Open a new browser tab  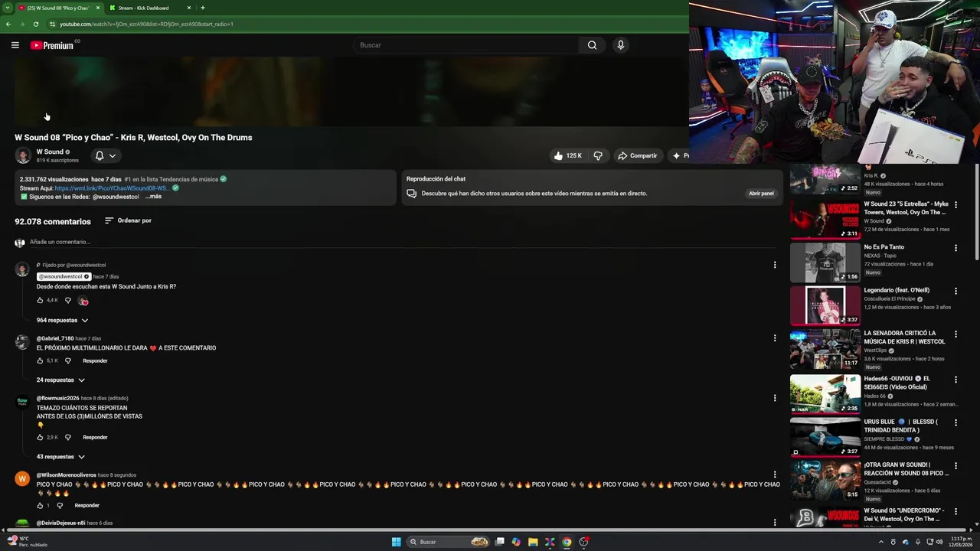tap(202, 8)
